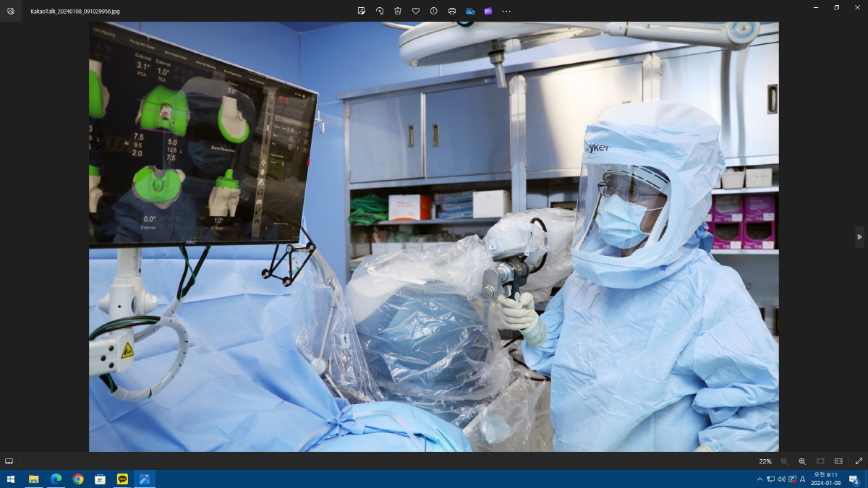Open KakaoTalk from the taskbar
The image size is (868, 488).
coord(122,479)
